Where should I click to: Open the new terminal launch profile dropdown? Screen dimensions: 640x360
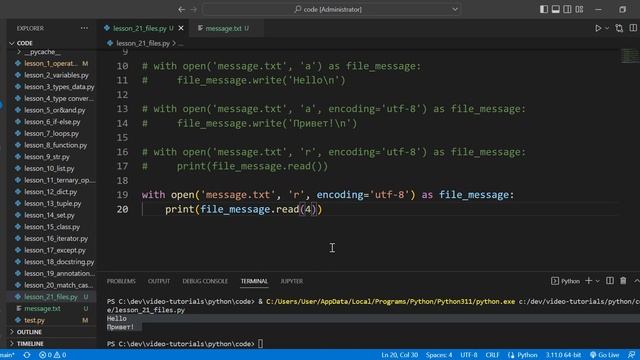point(598,281)
